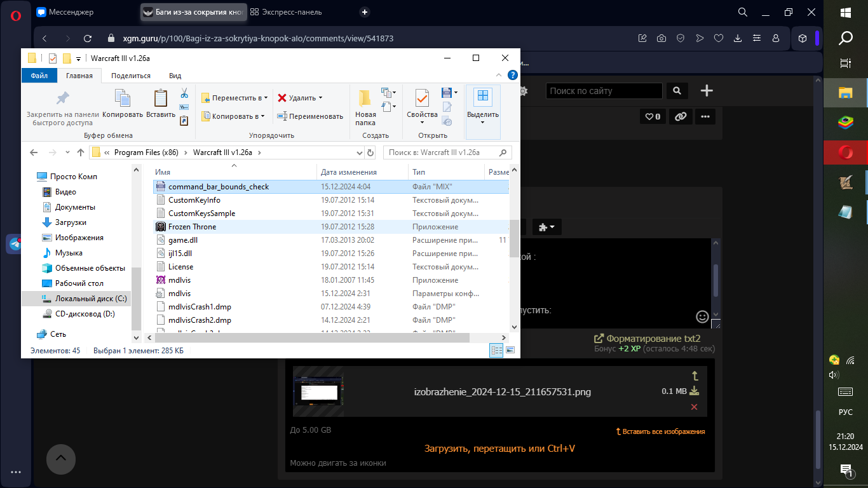Click the Up one level arrow
This screenshot has height=488, width=868.
click(x=81, y=152)
